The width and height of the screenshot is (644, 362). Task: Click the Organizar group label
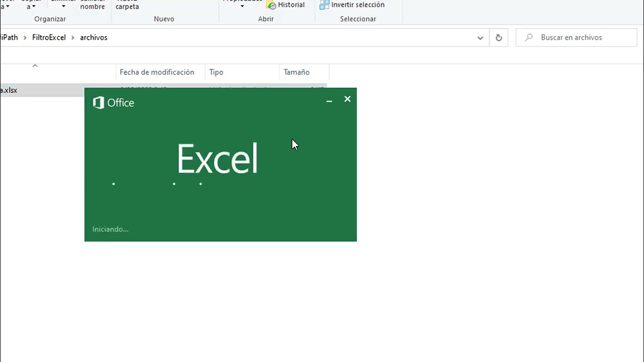[50, 19]
